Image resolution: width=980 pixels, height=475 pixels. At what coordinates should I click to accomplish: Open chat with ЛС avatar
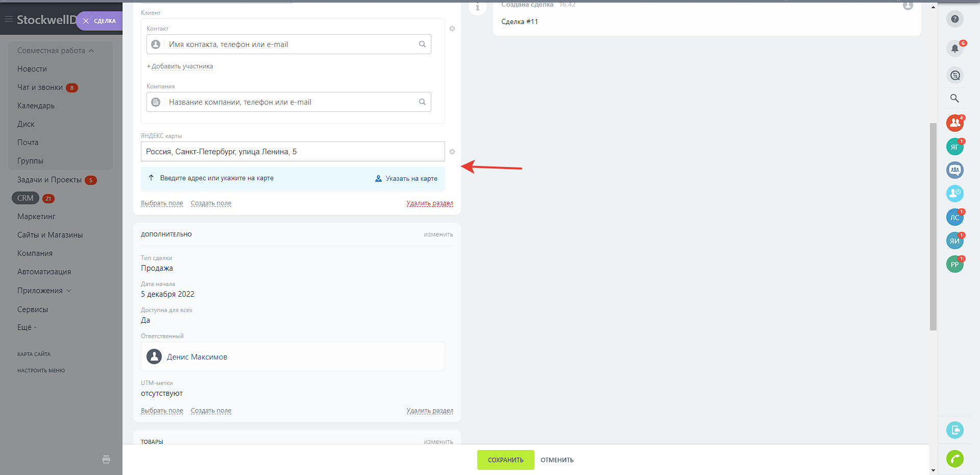[x=954, y=218]
